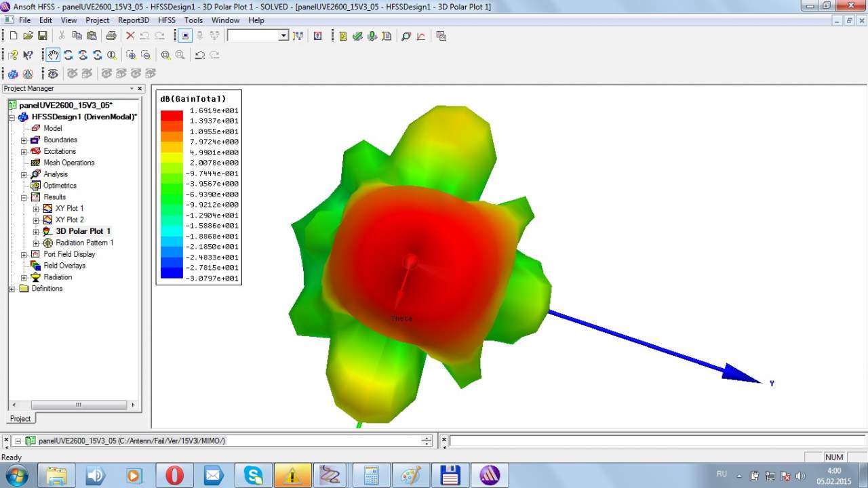This screenshot has height=488, width=868.
Task: Toggle the eye visibility icon
Action: (53, 73)
